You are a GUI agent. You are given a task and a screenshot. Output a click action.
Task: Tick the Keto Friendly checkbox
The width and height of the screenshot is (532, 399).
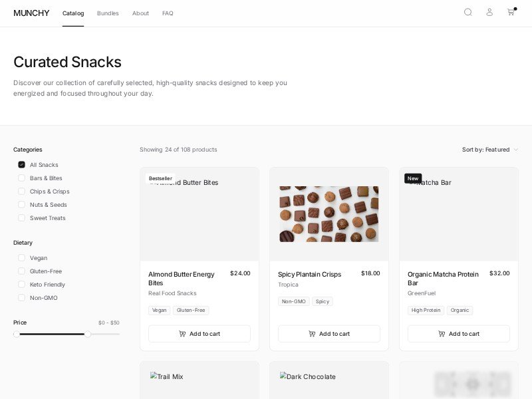(21, 285)
